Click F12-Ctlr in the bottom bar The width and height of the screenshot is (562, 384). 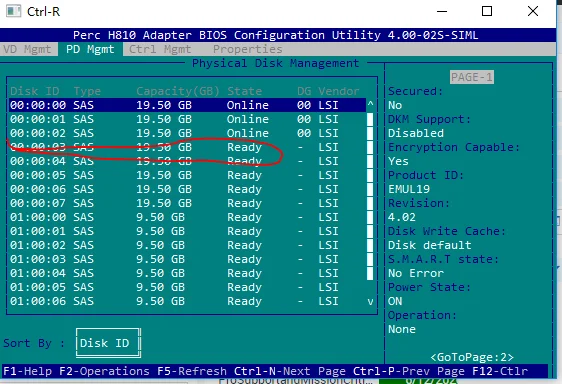click(x=500, y=371)
